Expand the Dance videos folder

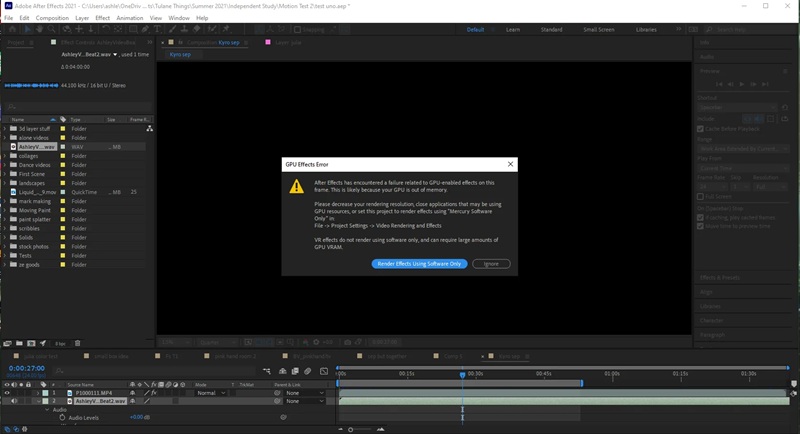coord(5,165)
